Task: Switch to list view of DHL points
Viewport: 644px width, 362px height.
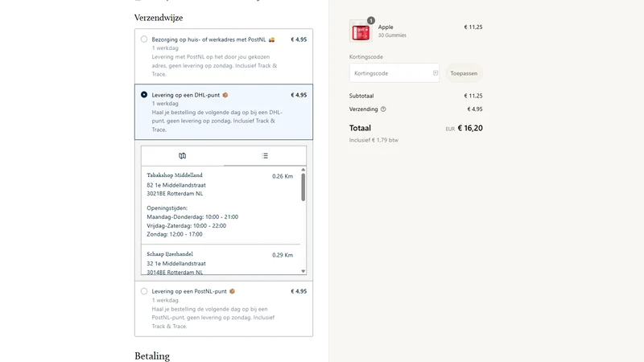Action: [265, 155]
